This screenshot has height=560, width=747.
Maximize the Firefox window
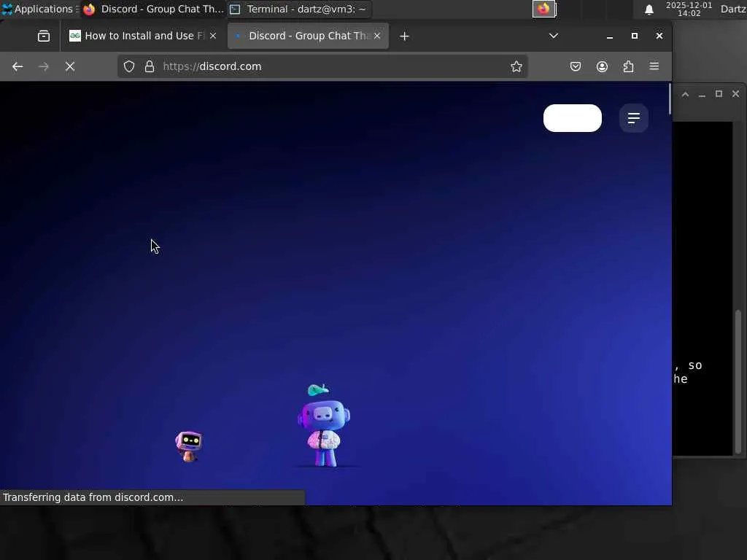tap(635, 36)
